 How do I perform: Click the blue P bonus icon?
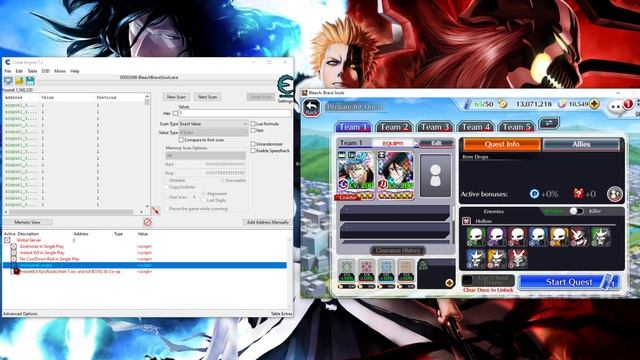(x=534, y=194)
